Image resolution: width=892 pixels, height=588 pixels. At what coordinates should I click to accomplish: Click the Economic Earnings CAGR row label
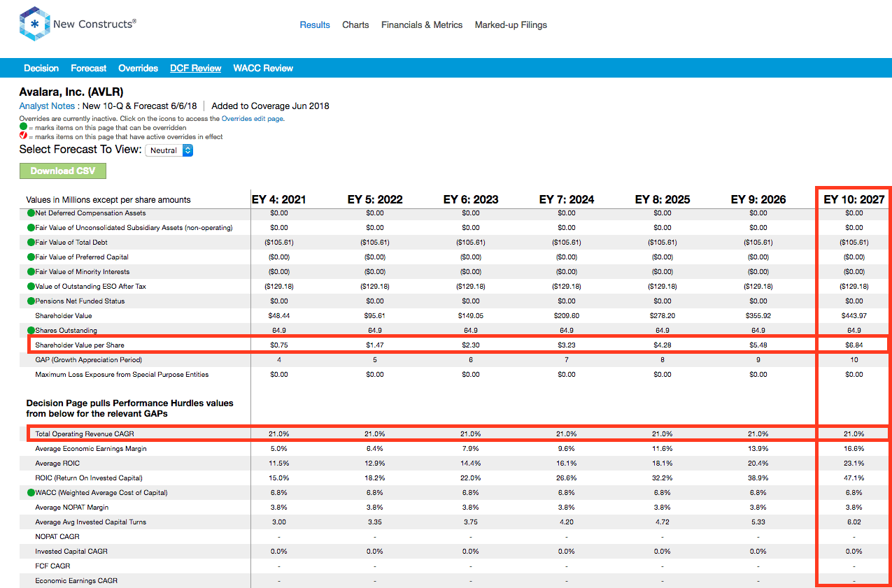[x=76, y=580]
